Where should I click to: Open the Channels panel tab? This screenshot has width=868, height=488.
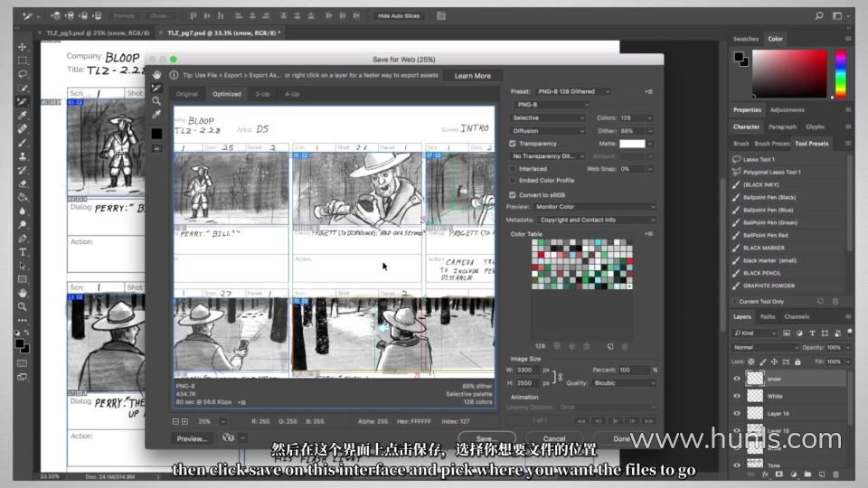tap(797, 316)
